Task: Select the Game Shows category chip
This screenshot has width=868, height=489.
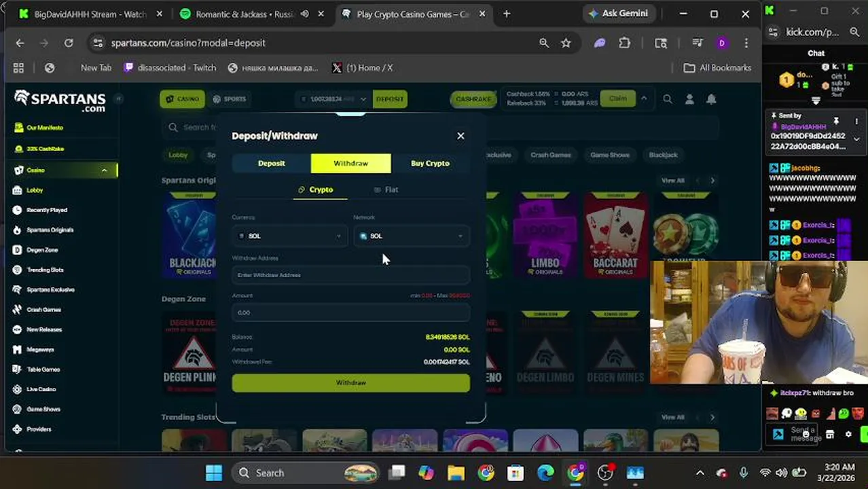Action: point(609,155)
